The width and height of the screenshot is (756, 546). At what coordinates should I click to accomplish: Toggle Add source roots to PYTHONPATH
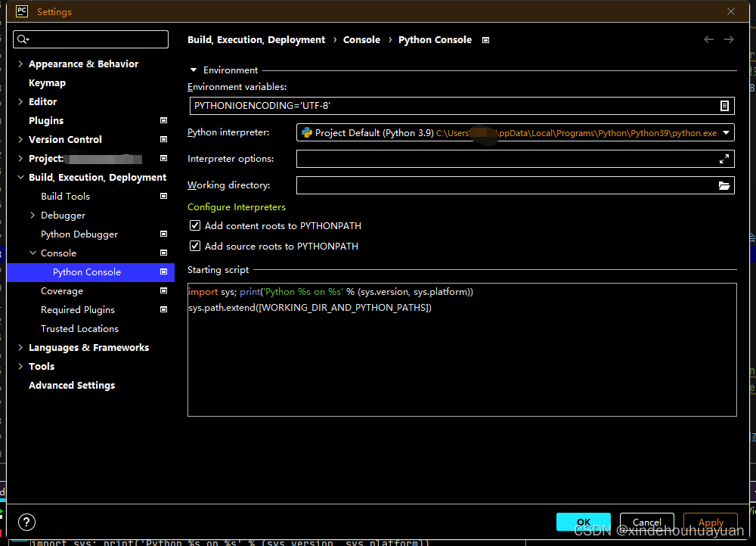(x=195, y=246)
